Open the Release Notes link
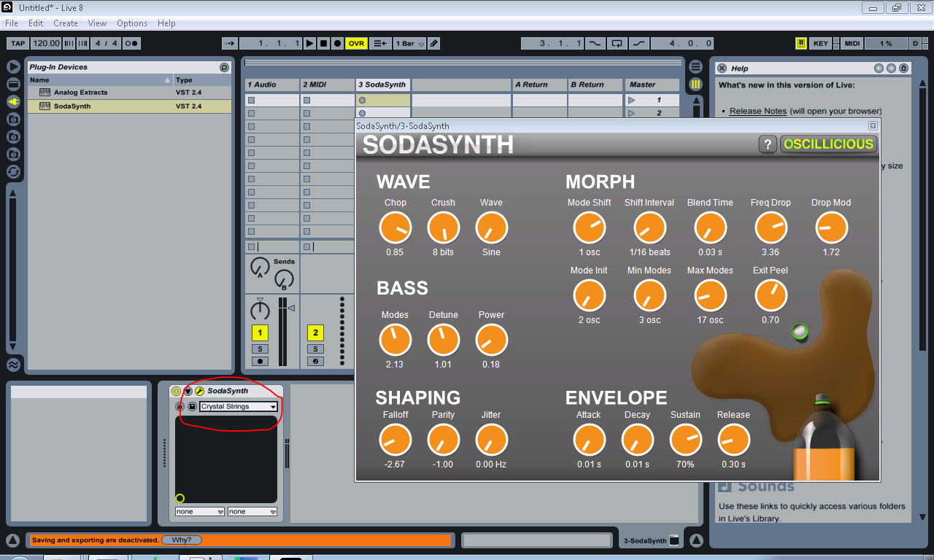This screenshot has width=934, height=560. click(758, 112)
